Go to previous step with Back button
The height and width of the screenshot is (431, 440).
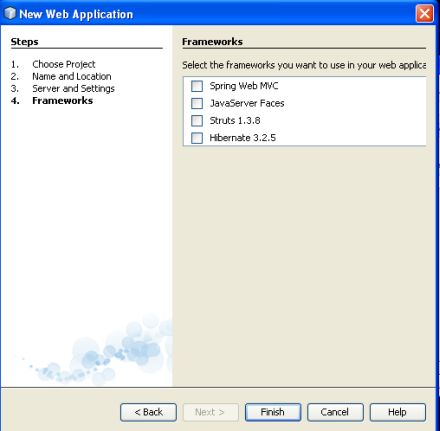(x=148, y=412)
